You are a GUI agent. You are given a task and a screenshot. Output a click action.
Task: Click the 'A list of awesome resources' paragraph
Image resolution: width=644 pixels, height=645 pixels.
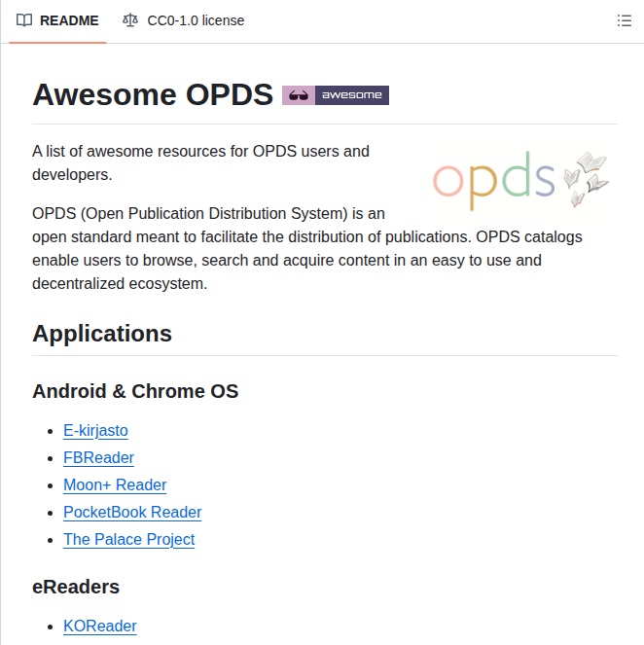[200, 162]
